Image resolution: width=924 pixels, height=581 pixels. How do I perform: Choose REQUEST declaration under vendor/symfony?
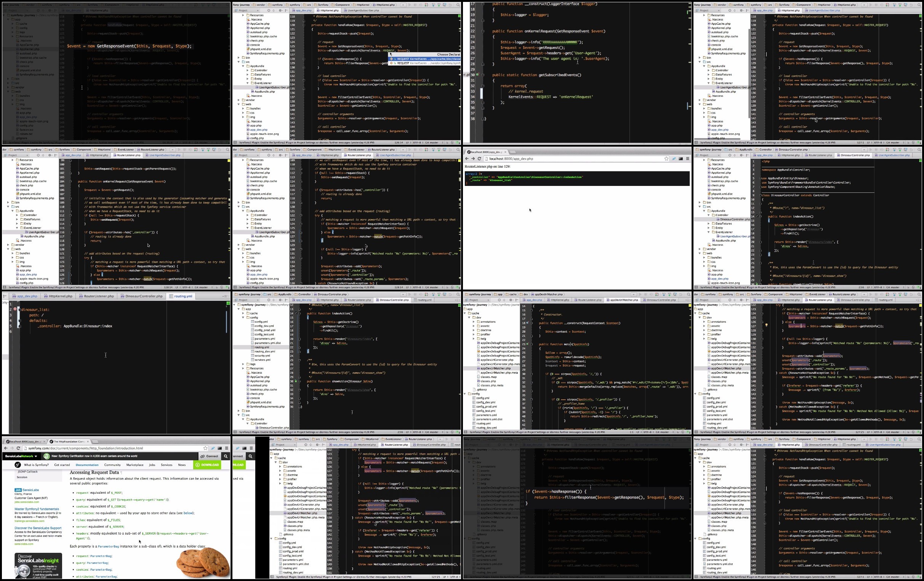[425, 63]
